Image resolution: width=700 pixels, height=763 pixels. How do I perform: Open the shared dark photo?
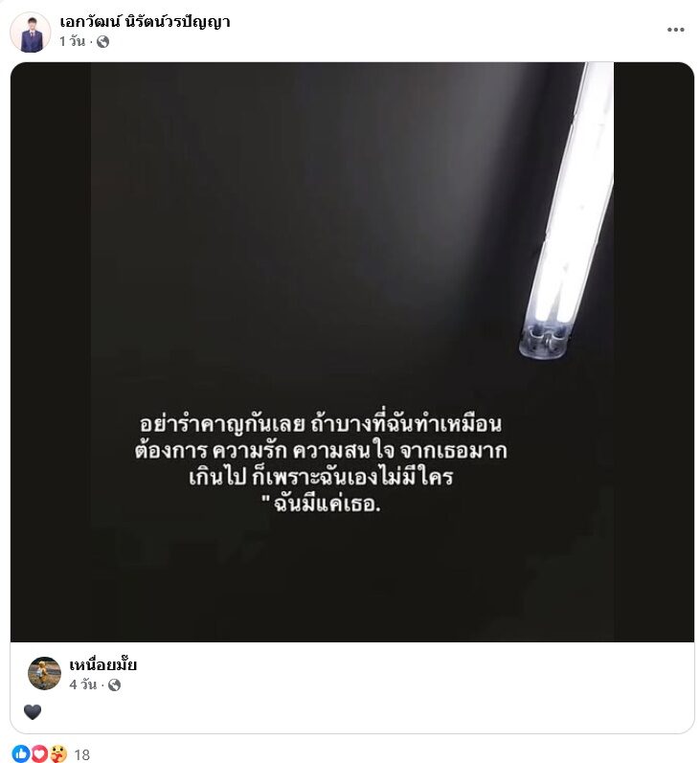(x=352, y=351)
